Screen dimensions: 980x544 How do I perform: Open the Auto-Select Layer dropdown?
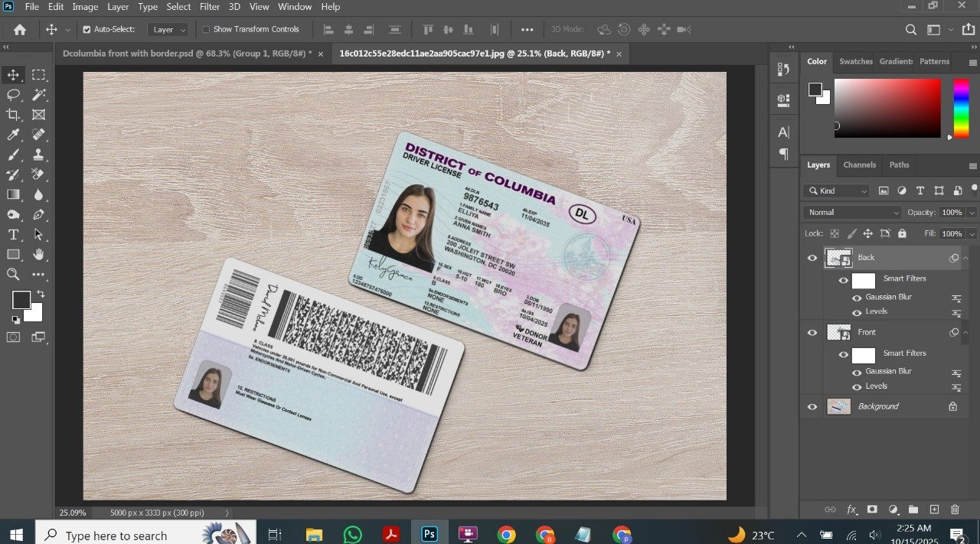[x=168, y=30]
